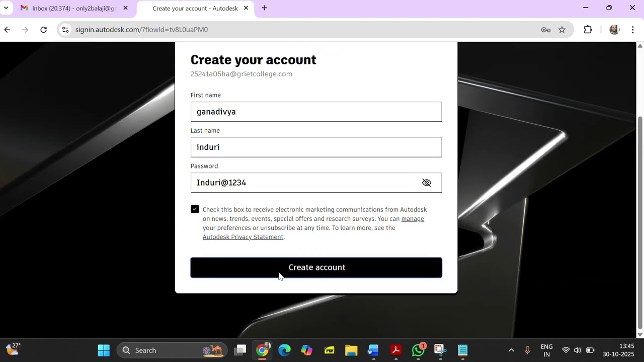Screen dimensions: 644x362
Task: Open the Chrome three-dot menu
Action: [632, 30]
